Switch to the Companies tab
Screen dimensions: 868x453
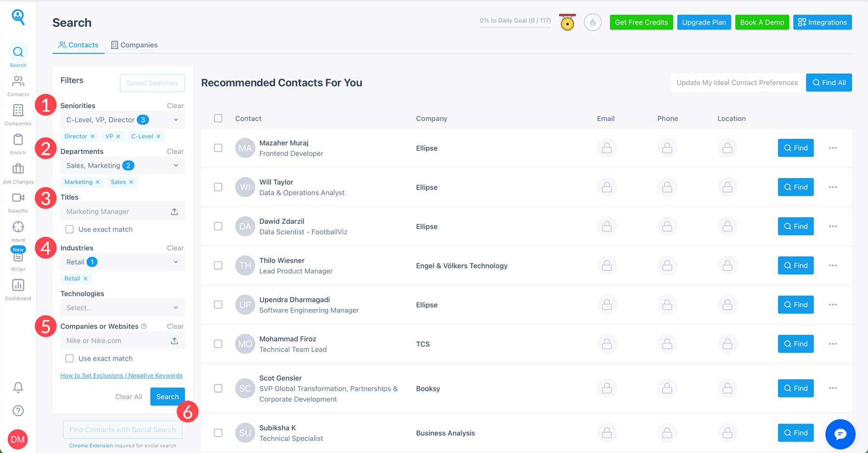[134, 45]
